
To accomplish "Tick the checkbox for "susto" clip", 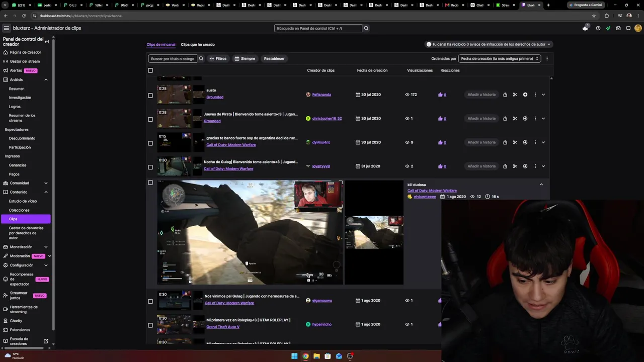I will coord(150,96).
